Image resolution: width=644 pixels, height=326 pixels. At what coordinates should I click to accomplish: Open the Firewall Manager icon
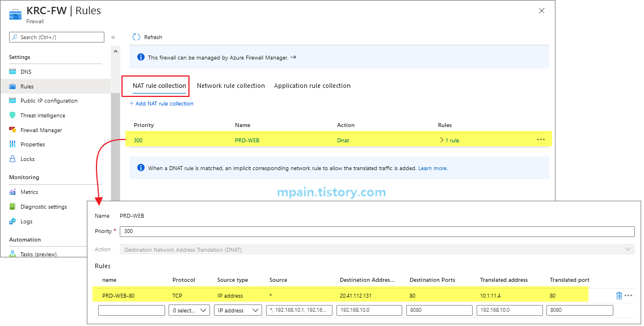pyautogui.click(x=12, y=130)
